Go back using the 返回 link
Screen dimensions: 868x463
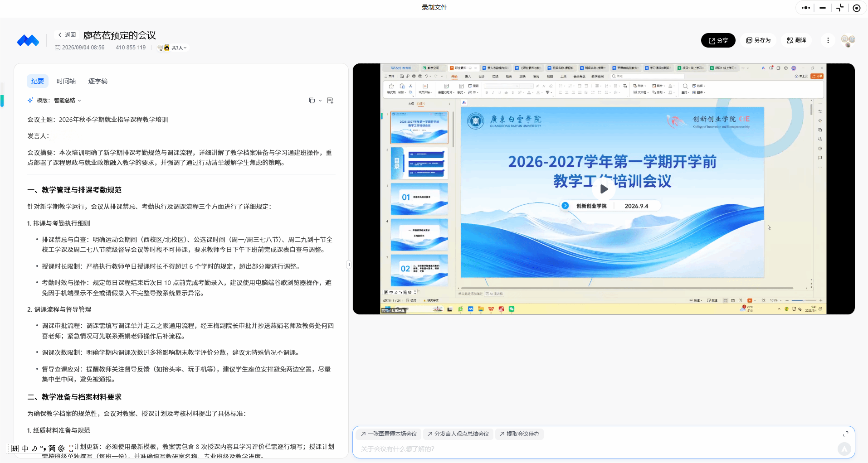pyautogui.click(x=67, y=35)
